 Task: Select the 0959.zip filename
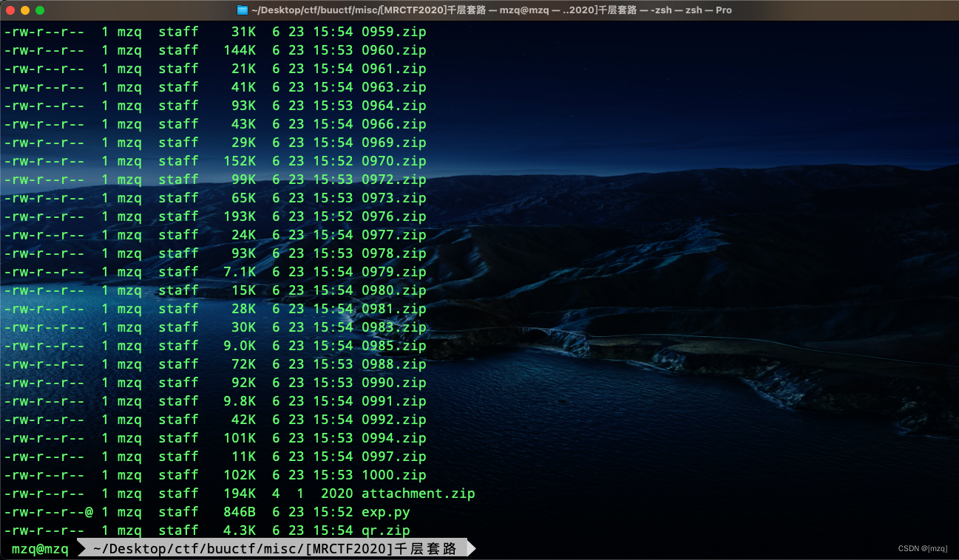tap(393, 32)
